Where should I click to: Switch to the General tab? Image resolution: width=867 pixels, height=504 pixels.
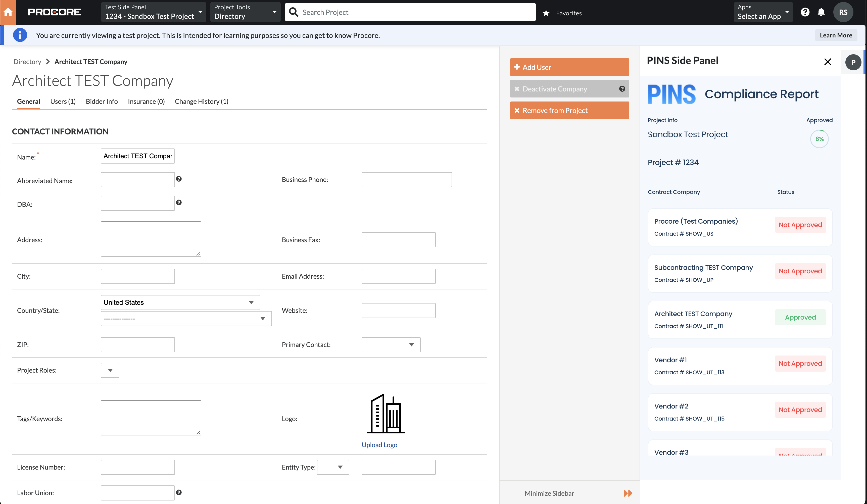[29, 102]
